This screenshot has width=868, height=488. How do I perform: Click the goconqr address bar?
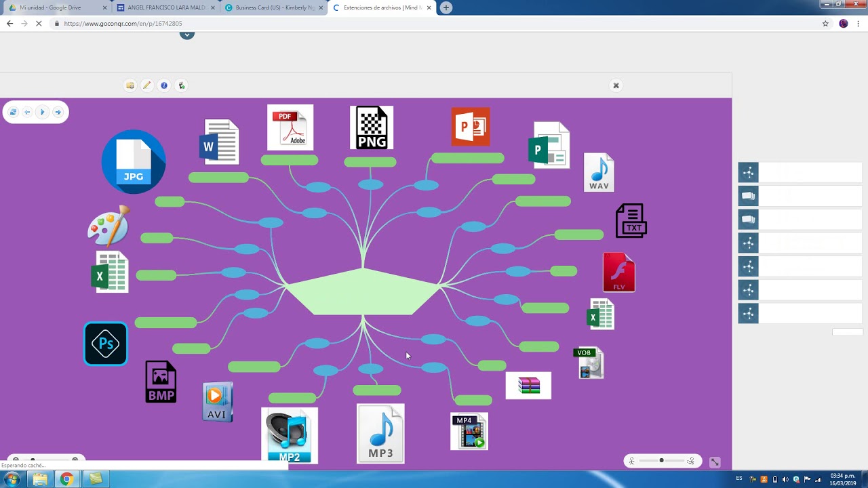point(434,23)
